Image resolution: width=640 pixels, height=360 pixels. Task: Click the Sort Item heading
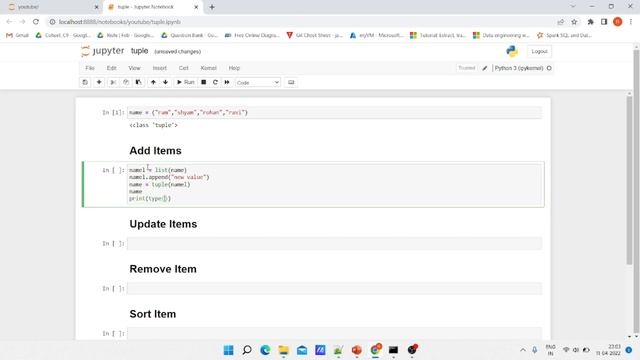point(153,314)
